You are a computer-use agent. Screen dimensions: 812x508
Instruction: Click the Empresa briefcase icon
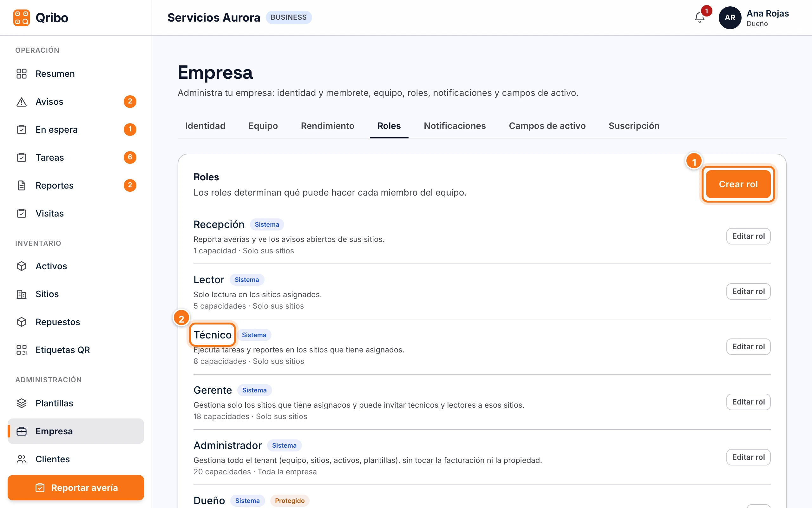(x=22, y=431)
